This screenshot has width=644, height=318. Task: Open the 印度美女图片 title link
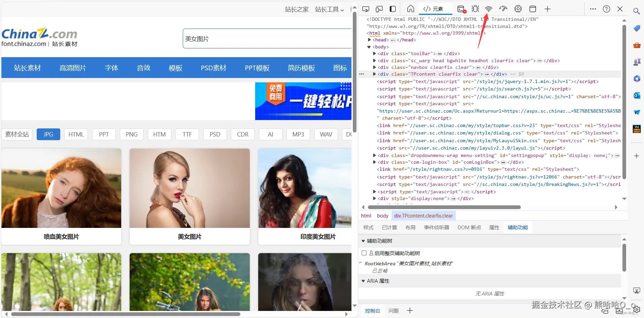[318, 237]
